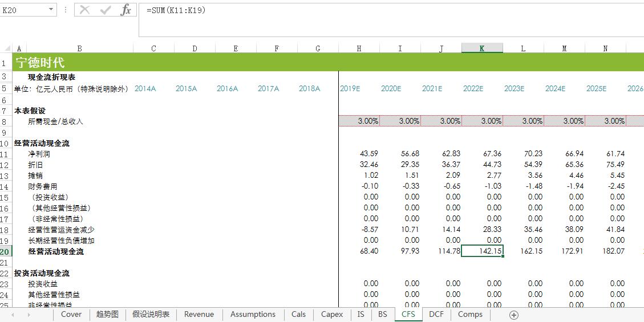Switch to the DCF sheet tab
The image size is (644, 322).
(x=436, y=315)
